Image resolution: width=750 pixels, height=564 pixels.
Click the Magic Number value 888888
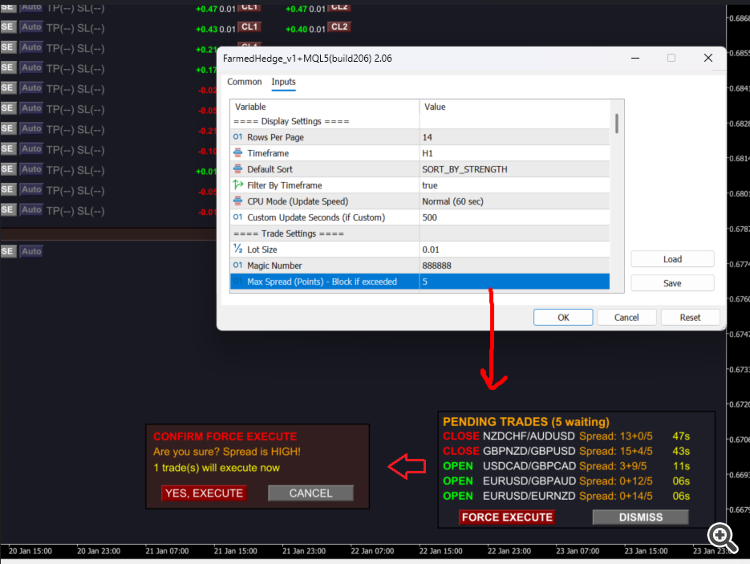[514, 265]
